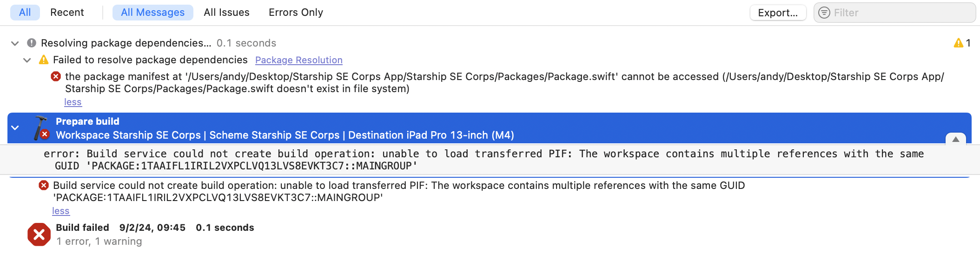
Task: Click the Export... button
Action: 778,13
